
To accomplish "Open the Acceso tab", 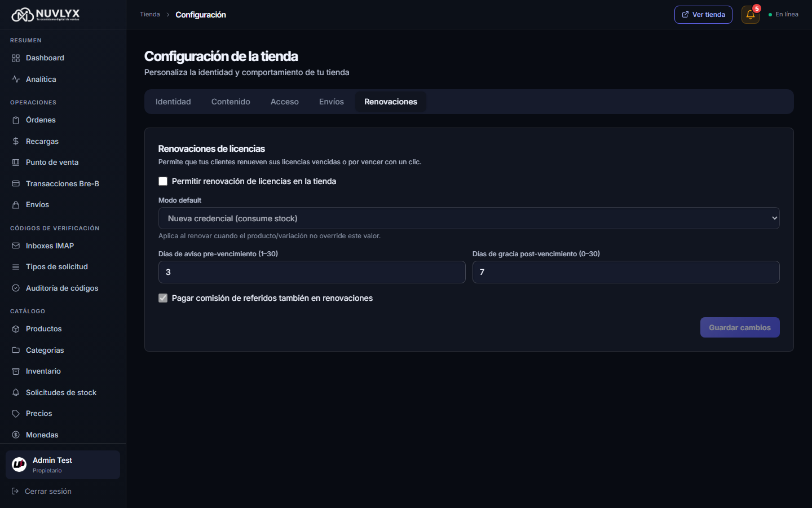I will [285, 102].
